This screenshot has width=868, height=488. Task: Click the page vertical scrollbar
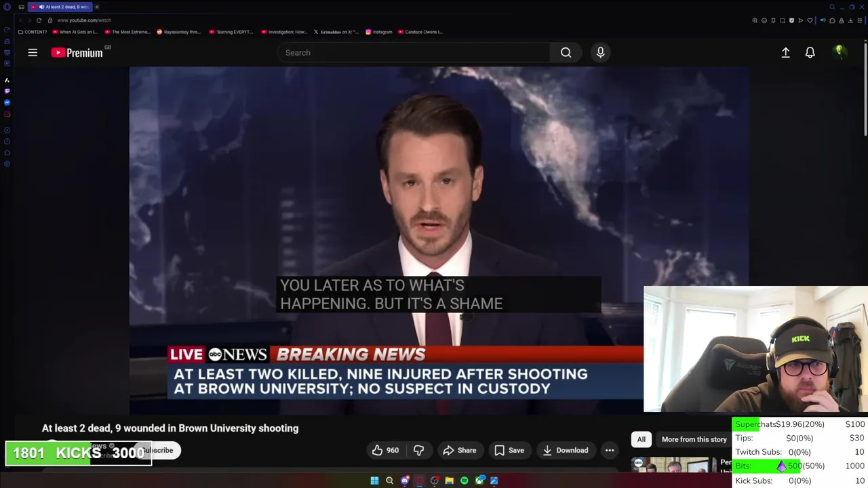tap(865, 88)
